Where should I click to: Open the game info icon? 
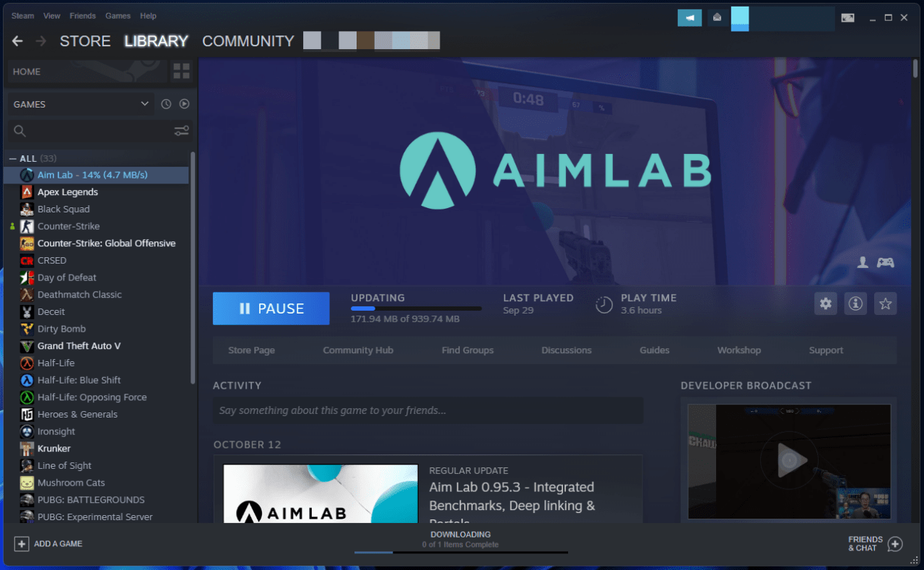855,303
